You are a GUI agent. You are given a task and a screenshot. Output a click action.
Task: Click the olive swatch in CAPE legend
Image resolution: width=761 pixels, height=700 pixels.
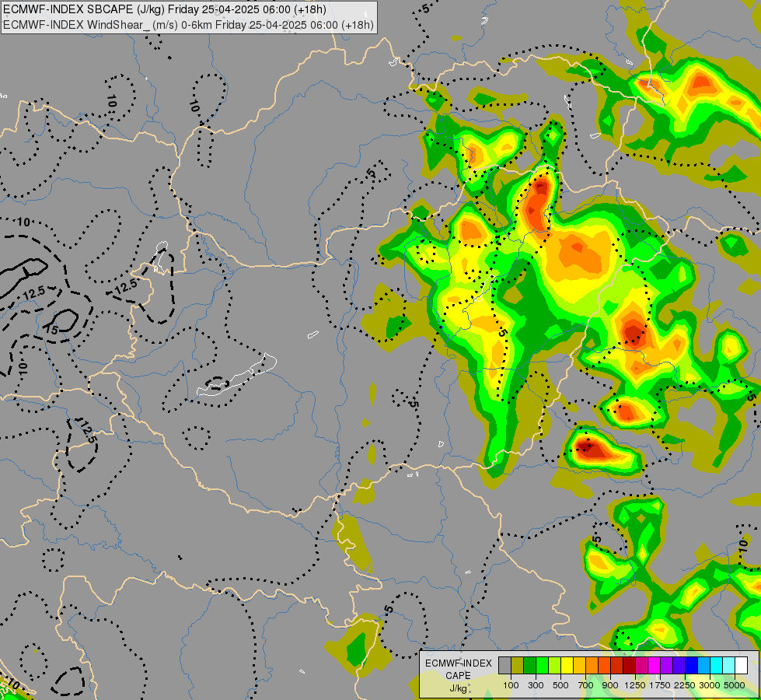point(518,666)
